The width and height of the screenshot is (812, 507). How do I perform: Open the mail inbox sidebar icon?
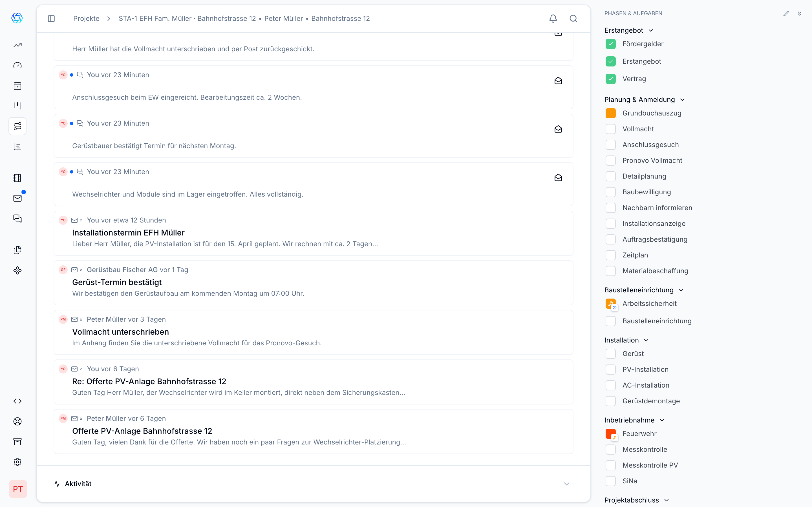tap(17, 198)
